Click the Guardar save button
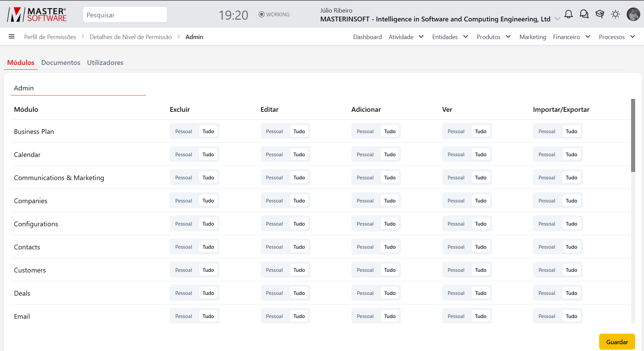The image size is (644, 351). tap(617, 342)
